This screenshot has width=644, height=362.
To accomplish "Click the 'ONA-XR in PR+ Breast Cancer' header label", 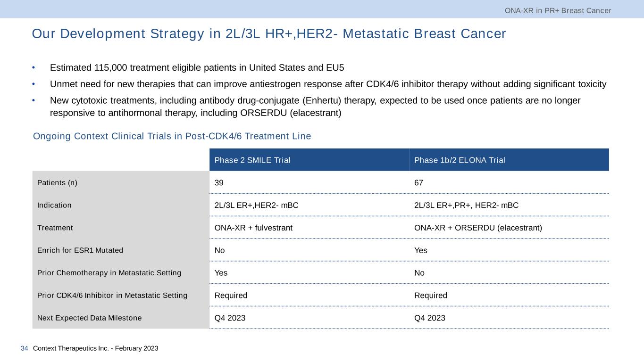I will tap(558, 10).
